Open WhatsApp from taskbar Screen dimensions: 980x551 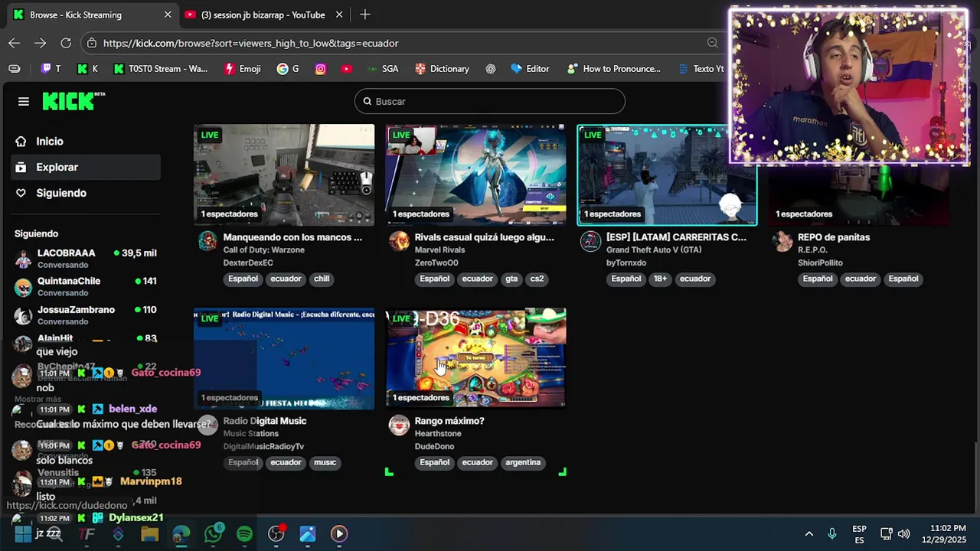click(213, 533)
